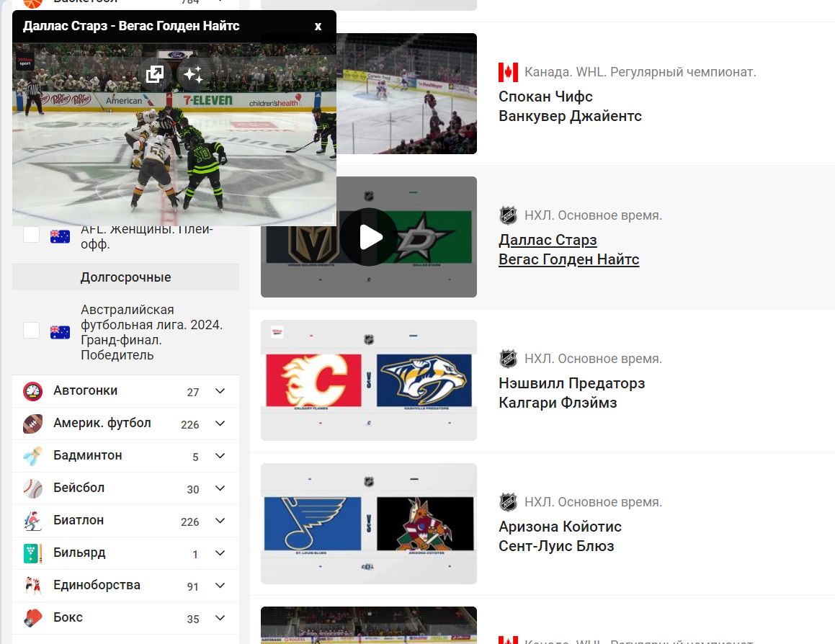Image resolution: width=835 pixels, height=644 pixels.
Task: Open the Единоборства sport section
Action: tap(97, 585)
